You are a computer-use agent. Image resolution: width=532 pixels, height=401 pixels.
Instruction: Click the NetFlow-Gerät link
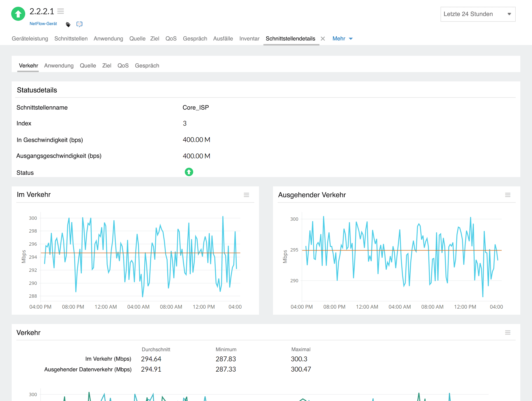click(x=43, y=24)
